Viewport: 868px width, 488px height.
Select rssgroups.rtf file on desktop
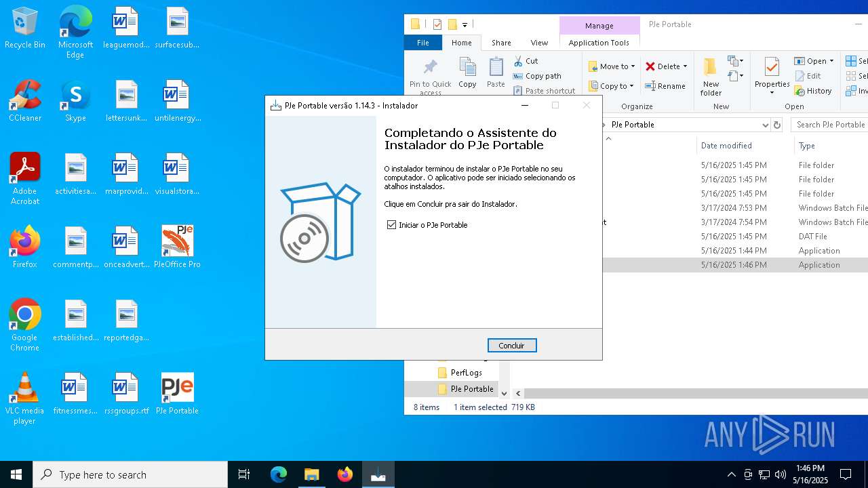[x=126, y=394]
